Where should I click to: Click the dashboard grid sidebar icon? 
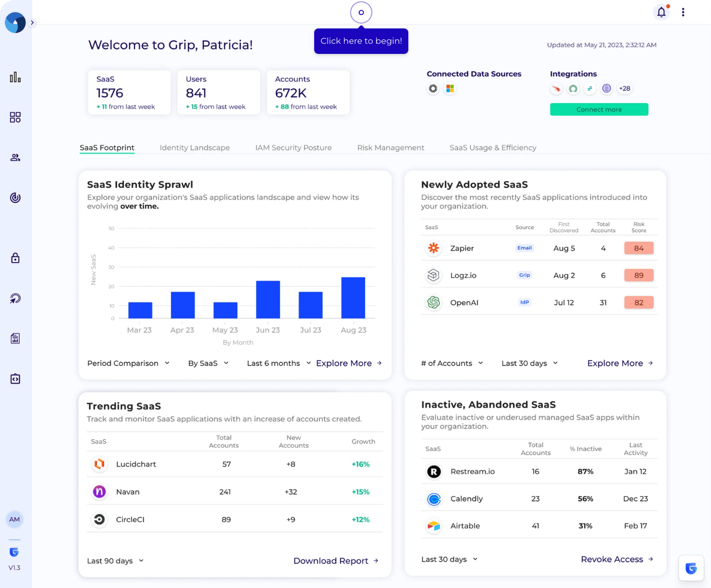point(15,117)
